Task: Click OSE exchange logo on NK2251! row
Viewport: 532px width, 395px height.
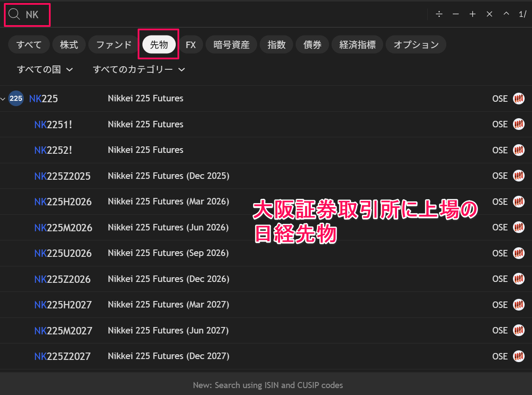Action: click(518, 124)
